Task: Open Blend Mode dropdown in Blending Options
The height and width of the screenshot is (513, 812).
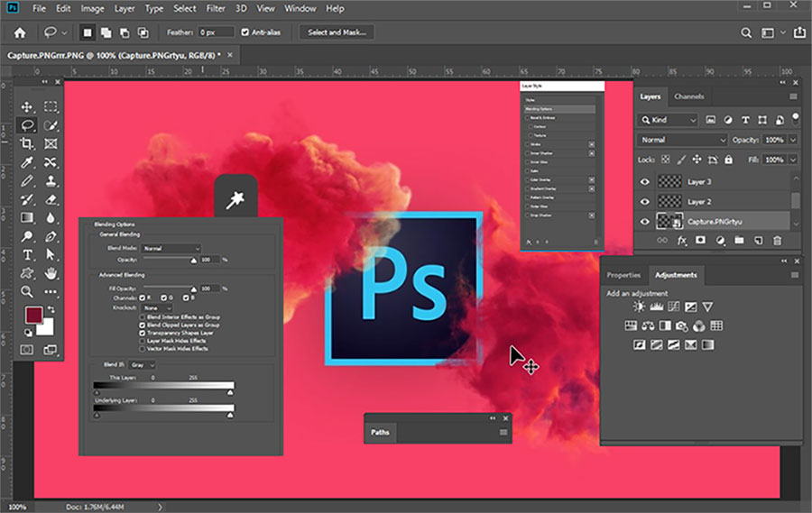Action: tap(171, 249)
